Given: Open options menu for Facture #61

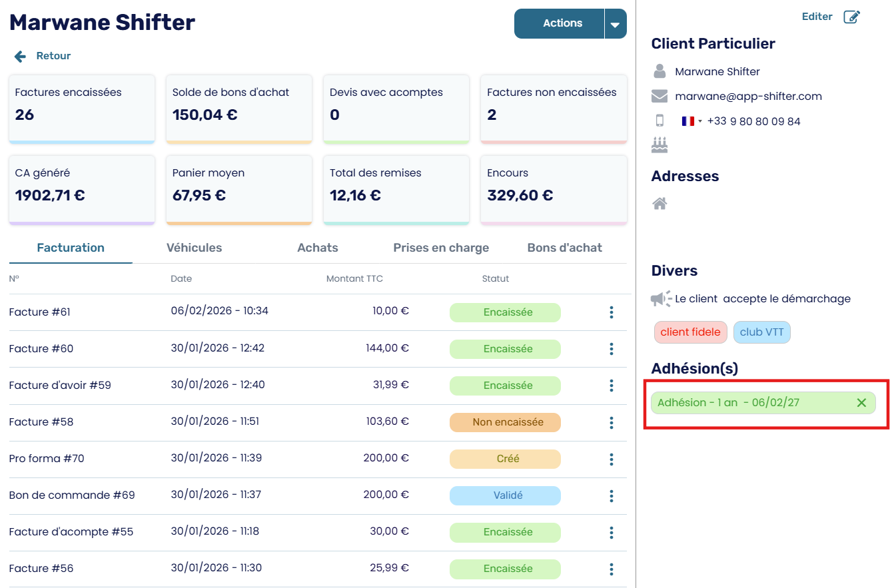Looking at the screenshot, I should tap(612, 312).
